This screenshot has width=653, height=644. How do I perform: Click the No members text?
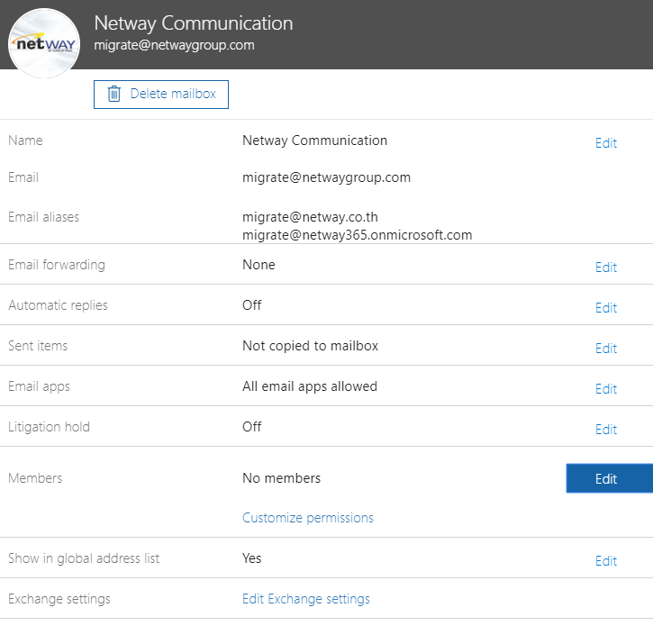281,478
